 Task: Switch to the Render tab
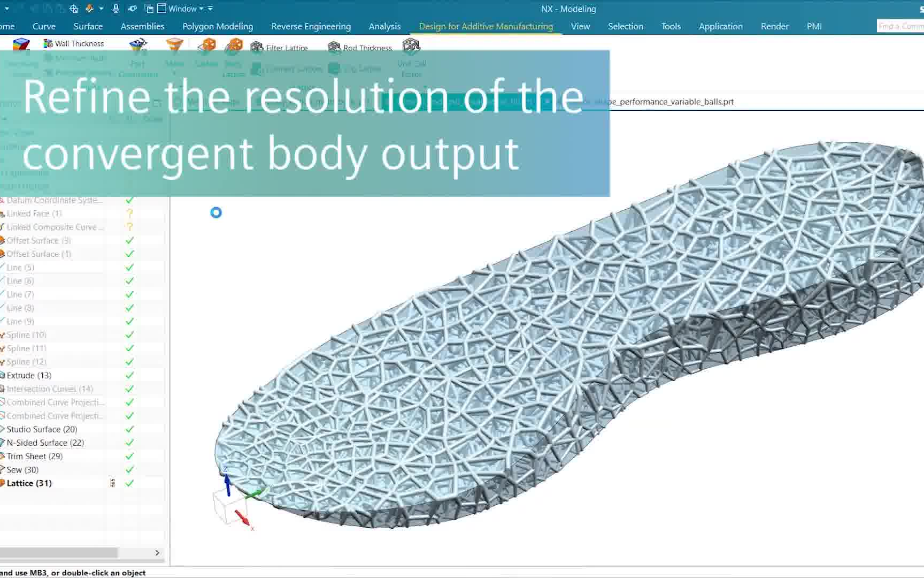click(774, 26)
